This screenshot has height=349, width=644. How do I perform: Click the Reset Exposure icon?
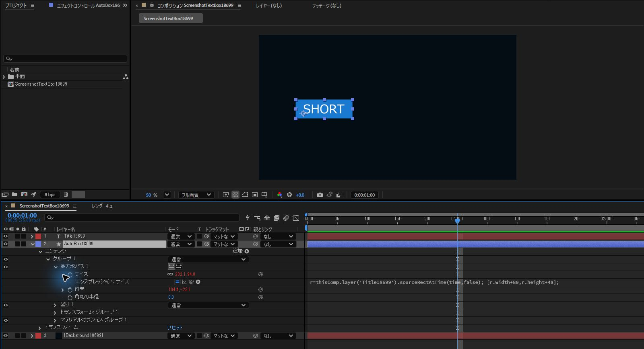pos(289,195)
